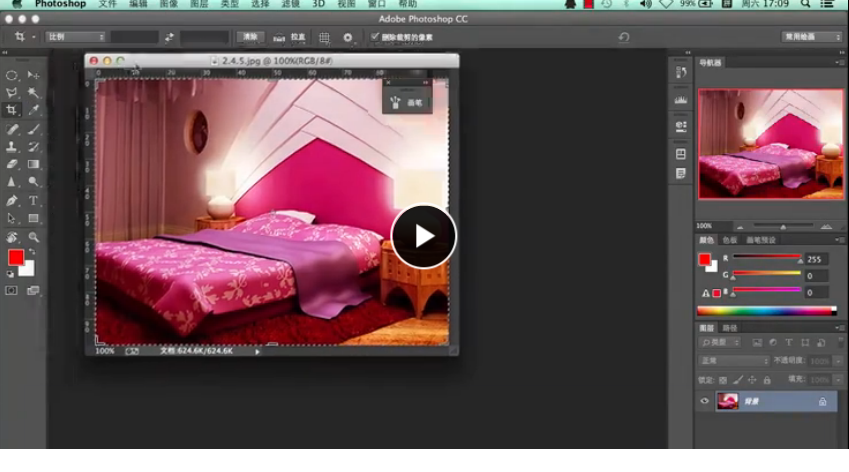Image resolution: width=849 pixels, height=472 pixels.
Task: Toggle lock transparent pixels
Action: point(723,380)
